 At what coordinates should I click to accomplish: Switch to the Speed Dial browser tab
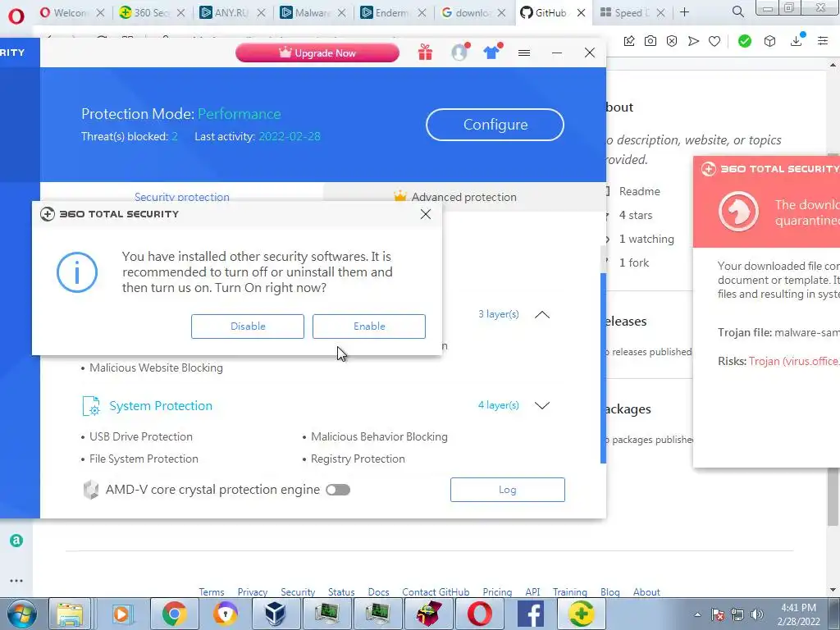click(x=632, y=12)
